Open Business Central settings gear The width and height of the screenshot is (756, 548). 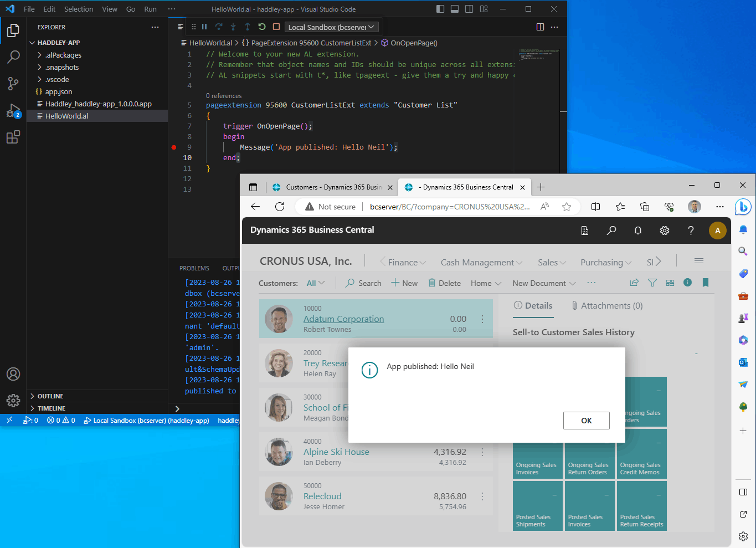pyautogui.click(x=664, y=231)
